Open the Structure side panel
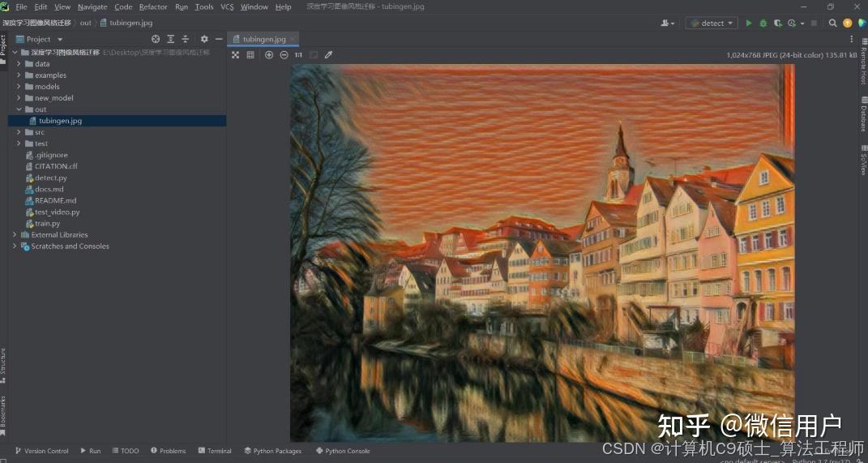The width and height of the screenshot is (868, 463). point(3,366)
